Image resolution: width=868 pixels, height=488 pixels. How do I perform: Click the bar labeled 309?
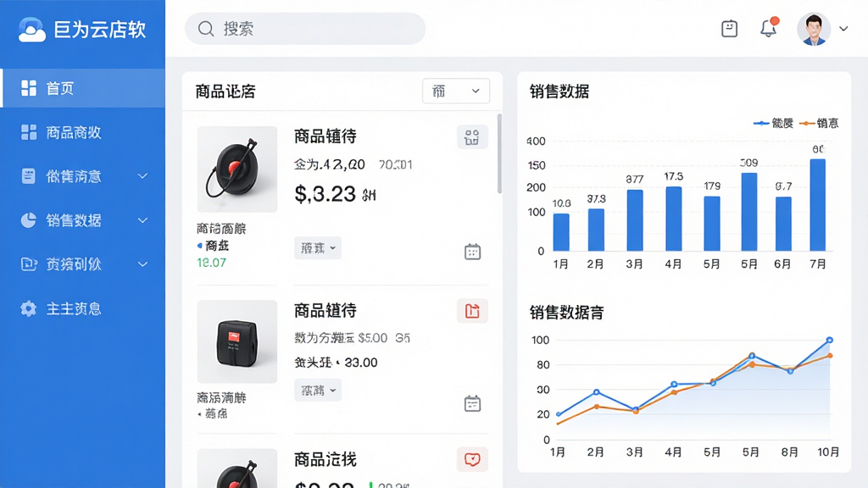pos(749,212)
